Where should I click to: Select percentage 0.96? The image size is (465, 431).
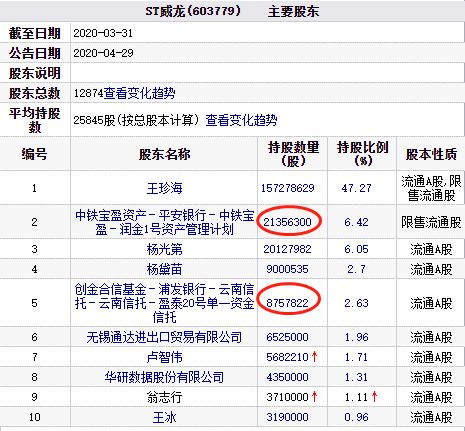pyautogui.click(x=356, y=417)
